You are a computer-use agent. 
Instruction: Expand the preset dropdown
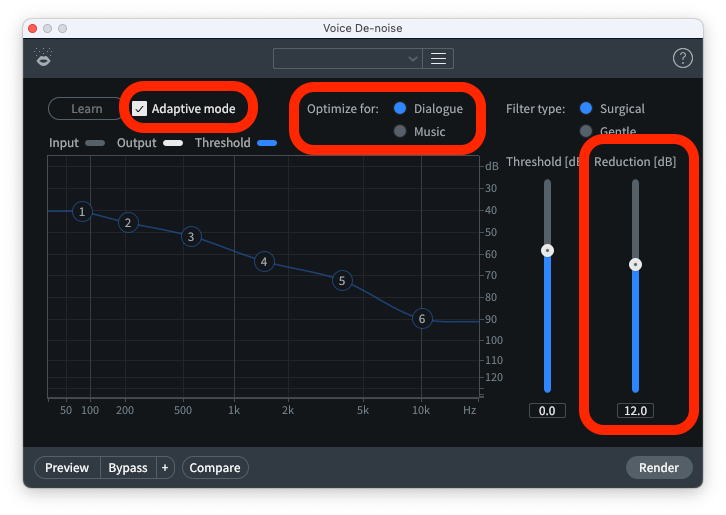348,59
